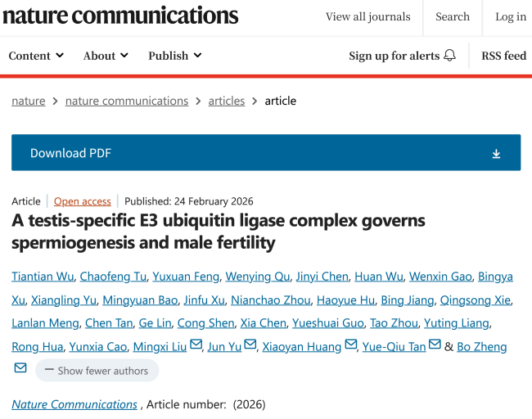532x419 pixels.
Task: Open the Search menu item
Action: pyautogui.click(x=453, y=16)
